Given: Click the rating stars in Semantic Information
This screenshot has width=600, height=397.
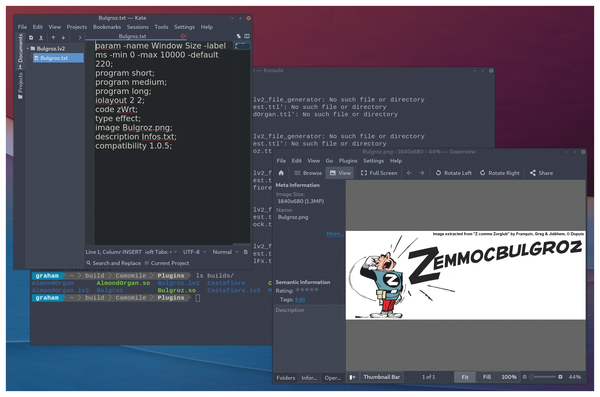Looking at the screenshot, I should pyautogui.click(x=307, y=290).
